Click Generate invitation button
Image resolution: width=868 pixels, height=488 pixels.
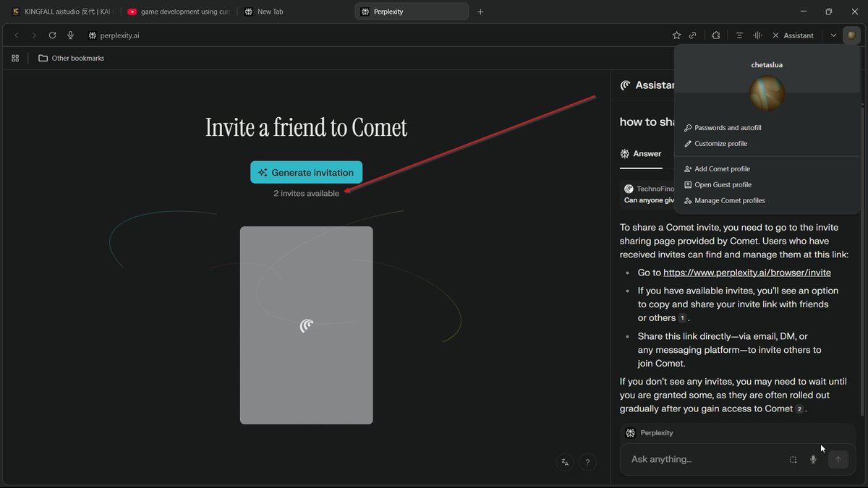pyautogui.click(x=306, y=172)
